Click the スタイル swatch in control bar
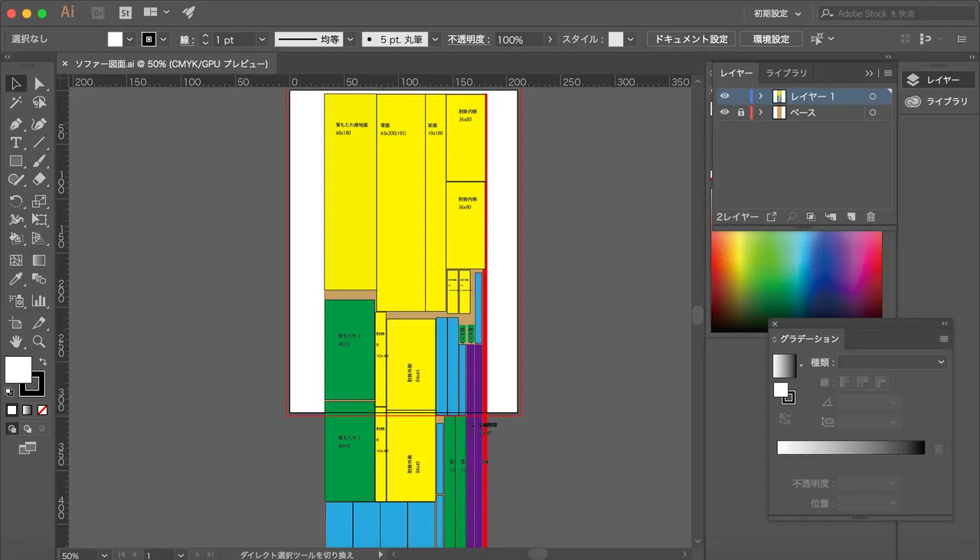980x560 pixels. 616,39
